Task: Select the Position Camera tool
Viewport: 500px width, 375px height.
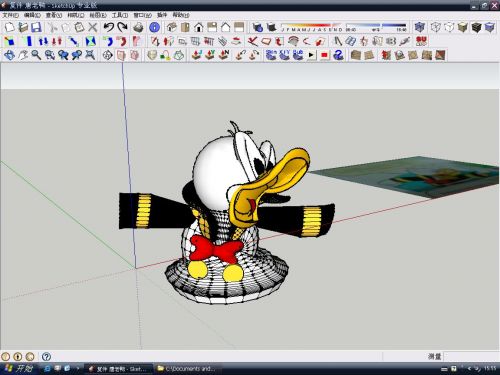Action: pos(107,55)
